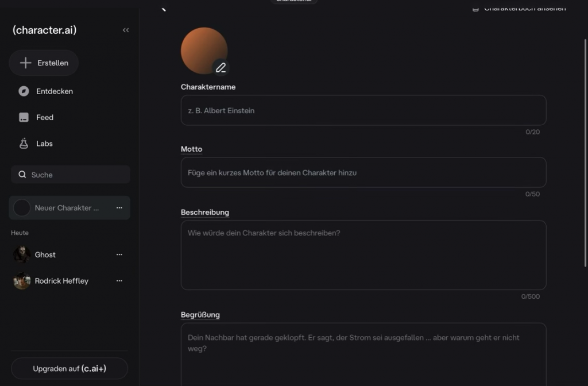The width and height of the screenshot is (588, 386).
Task: Select the Ghost chat avatar
Action: pyautogui.click(x=22, y=254)
